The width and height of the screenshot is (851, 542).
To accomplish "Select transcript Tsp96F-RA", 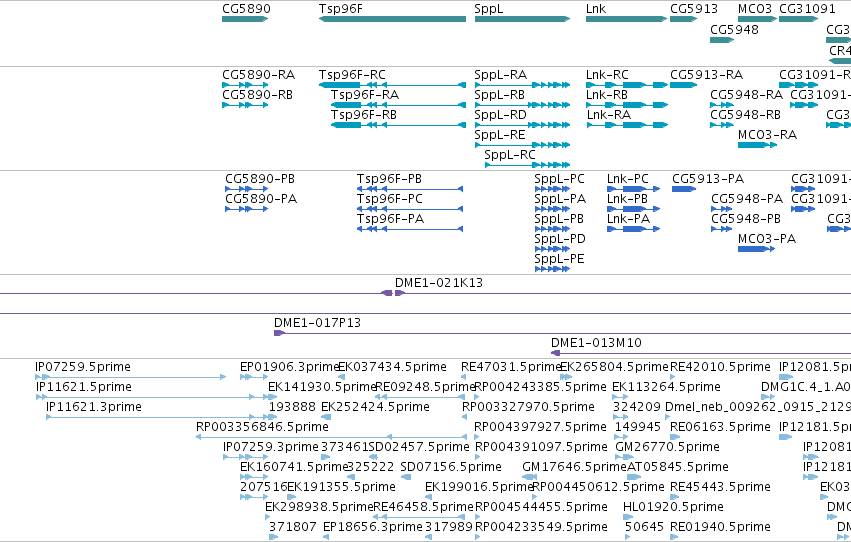I will (x=398, y=105).
